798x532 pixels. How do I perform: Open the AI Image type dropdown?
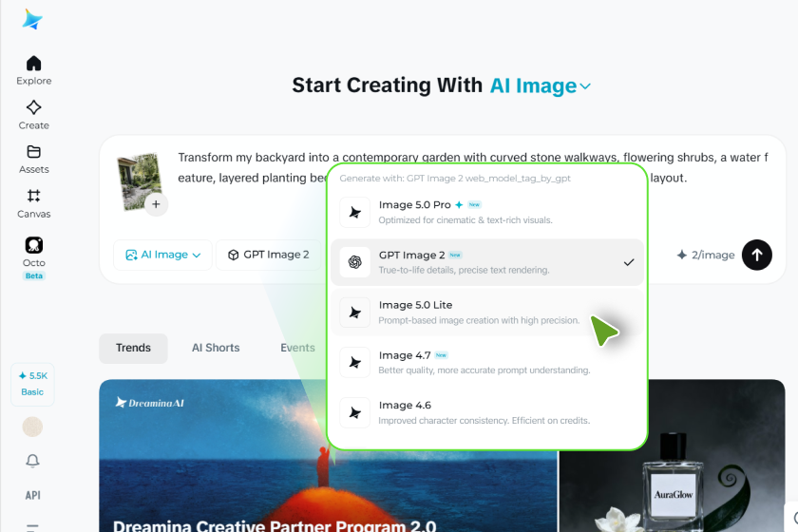click(x=162, y=255)
